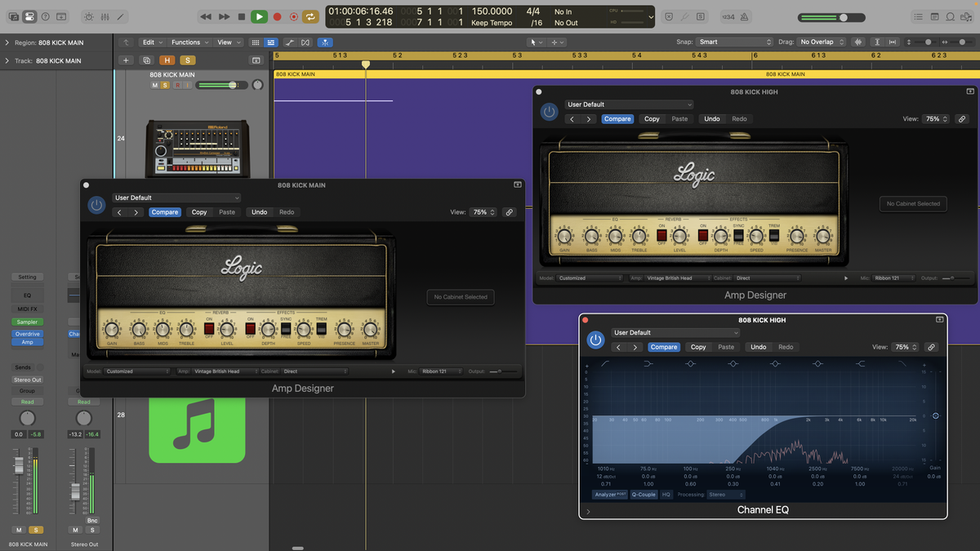
Task: Enable HQ mode in Channel EQ
Action: click(x=666, y=495)
